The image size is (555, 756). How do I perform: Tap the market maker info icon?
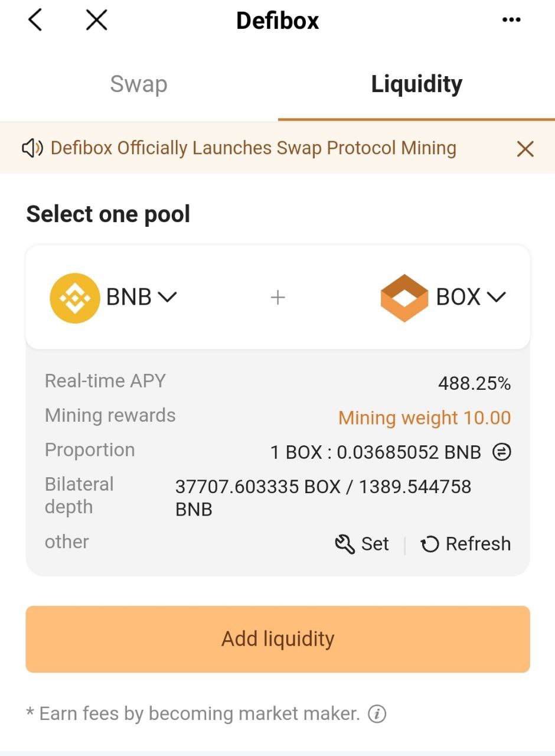[377, 714]
